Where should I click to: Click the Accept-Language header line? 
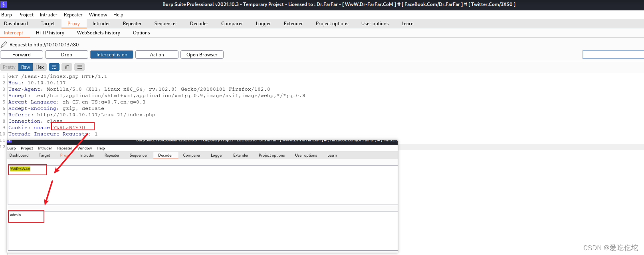point(77,102)
